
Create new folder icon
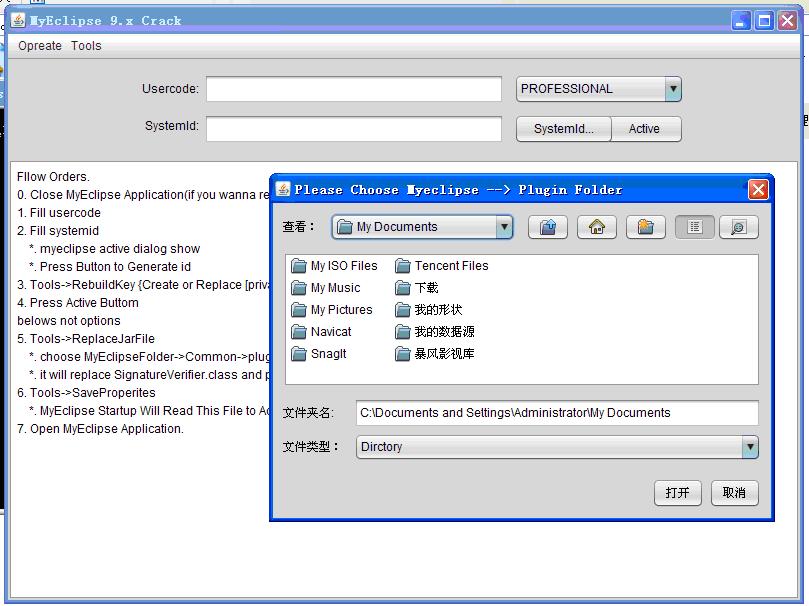645,227
